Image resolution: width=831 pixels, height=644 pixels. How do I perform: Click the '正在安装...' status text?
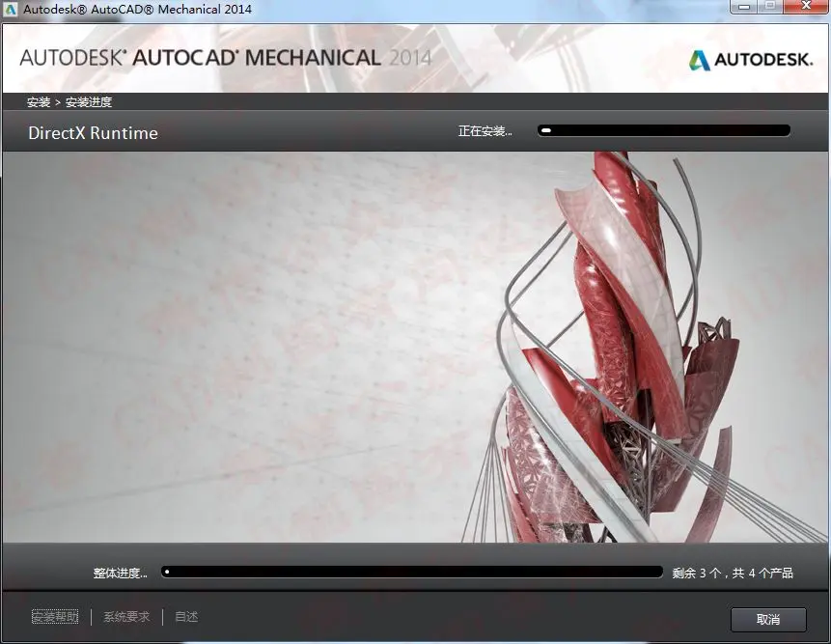pos(485,131)
